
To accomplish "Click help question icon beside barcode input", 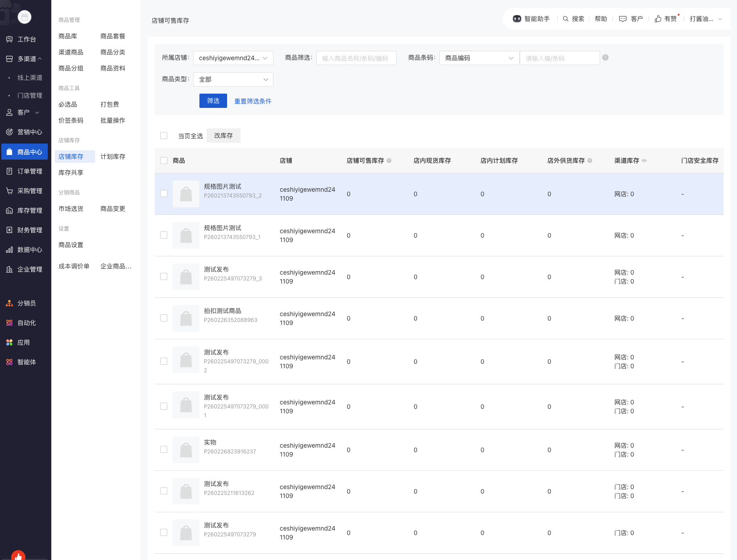I will coord(605,58).
